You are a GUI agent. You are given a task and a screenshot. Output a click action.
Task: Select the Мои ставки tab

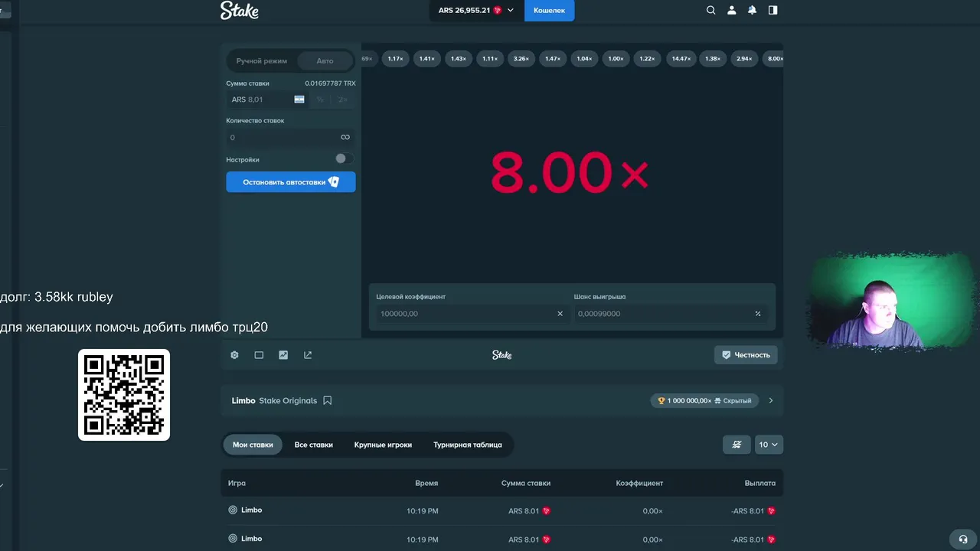tap(253, 445)
